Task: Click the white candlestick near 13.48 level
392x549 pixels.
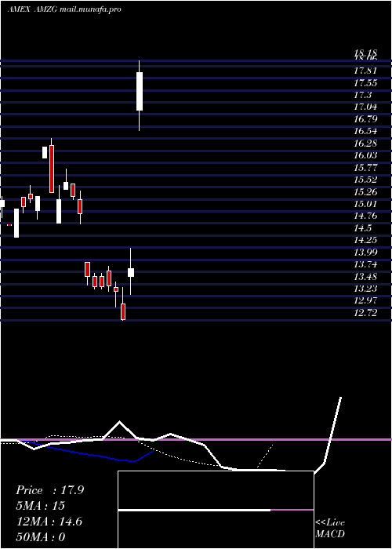Action: pyautogui.click(x=131, y=272)
